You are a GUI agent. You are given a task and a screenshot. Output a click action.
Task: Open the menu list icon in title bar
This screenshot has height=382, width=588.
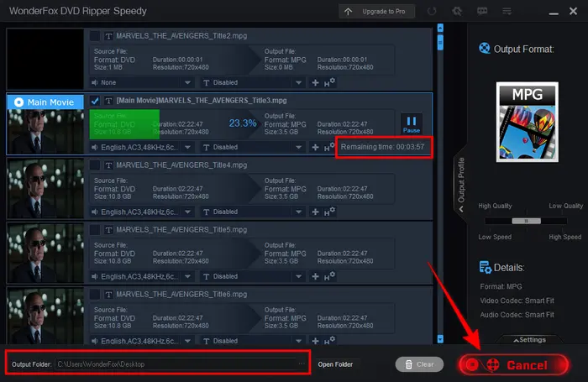507,11
